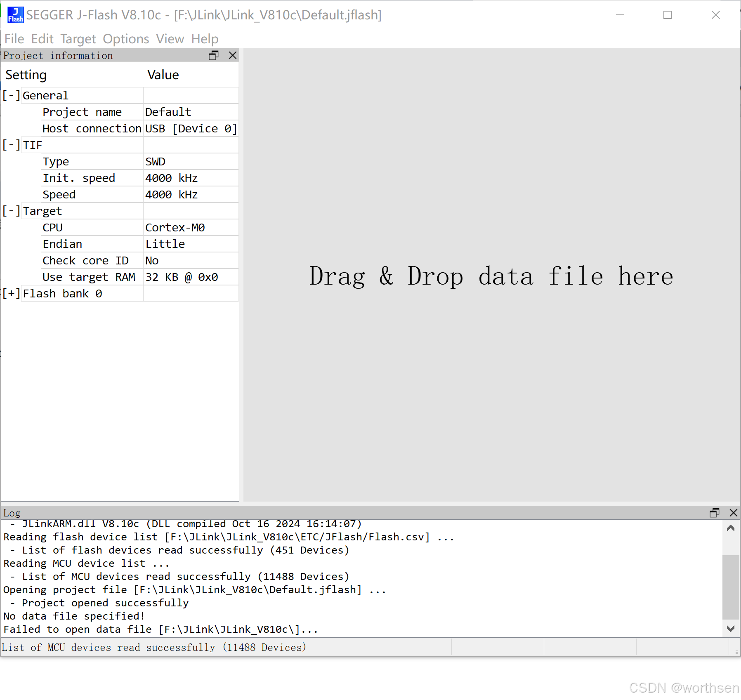Select the Use target RAM setting
Viewport: 741px width, 700px height.
click(92, 277)
